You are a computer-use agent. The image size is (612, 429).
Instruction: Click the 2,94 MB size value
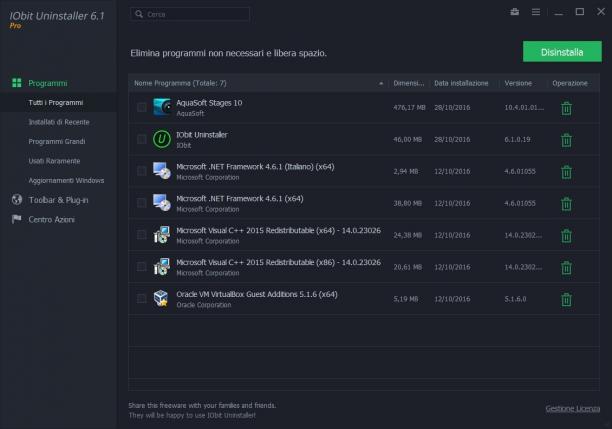tap(406, 171)
